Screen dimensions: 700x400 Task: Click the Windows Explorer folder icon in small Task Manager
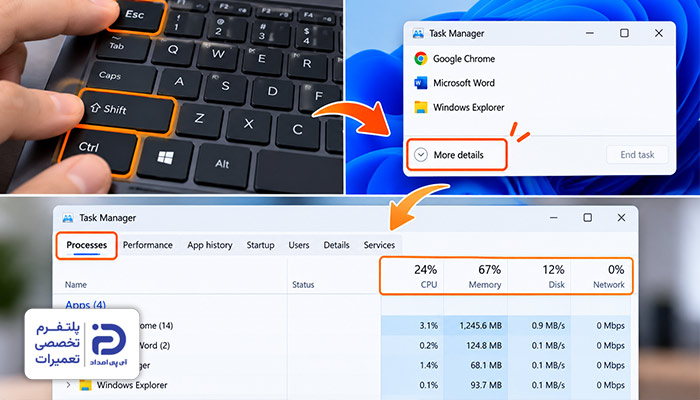[x=421, y=107]
